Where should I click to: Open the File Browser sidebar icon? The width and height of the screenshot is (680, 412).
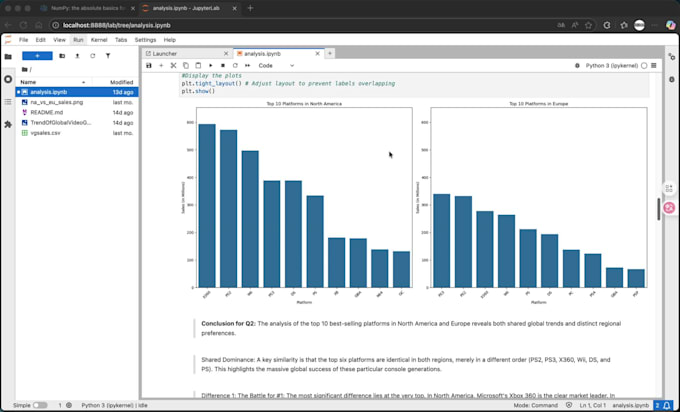click(x=8, y=56)
